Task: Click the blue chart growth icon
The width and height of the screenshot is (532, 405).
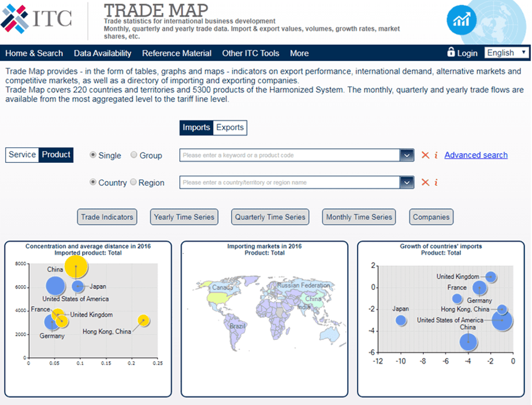Action: 461,20
